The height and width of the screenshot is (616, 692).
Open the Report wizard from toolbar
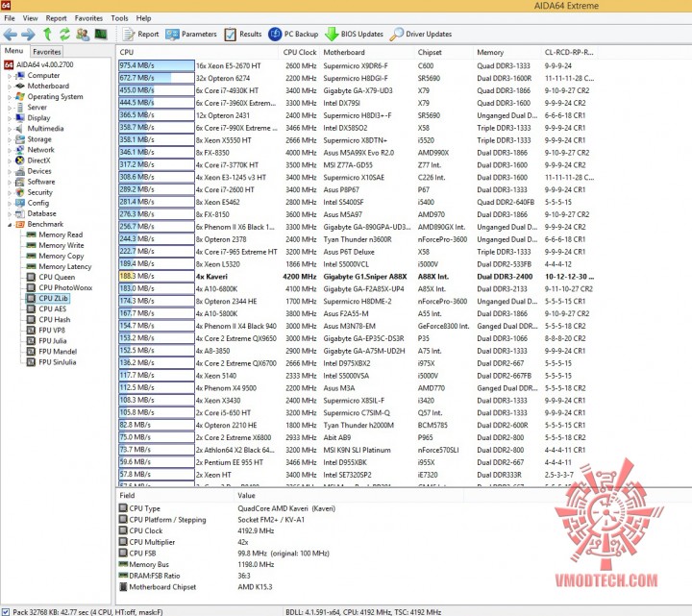click(140, 34)
